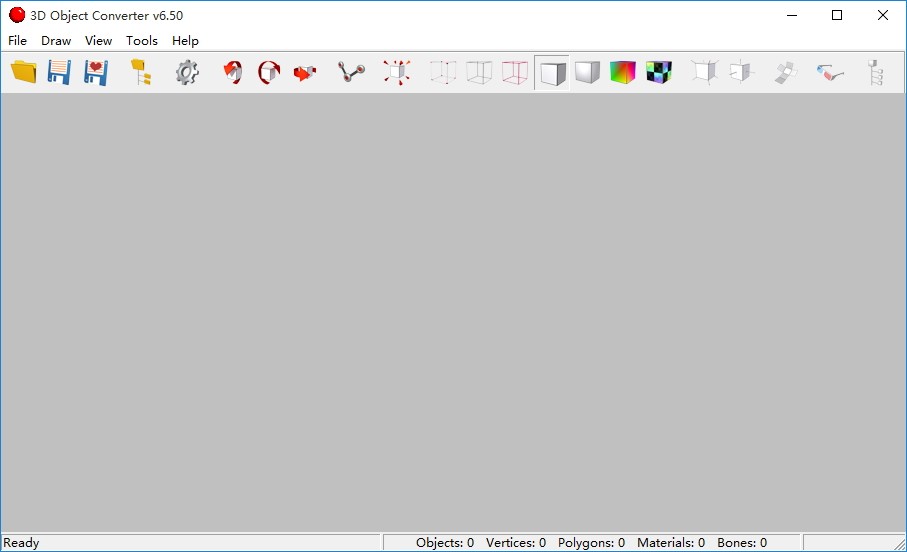This screenshot has height=552, width=907.
Task: Maximize the 3D Object Converter window
Action: tap(837, 15)
